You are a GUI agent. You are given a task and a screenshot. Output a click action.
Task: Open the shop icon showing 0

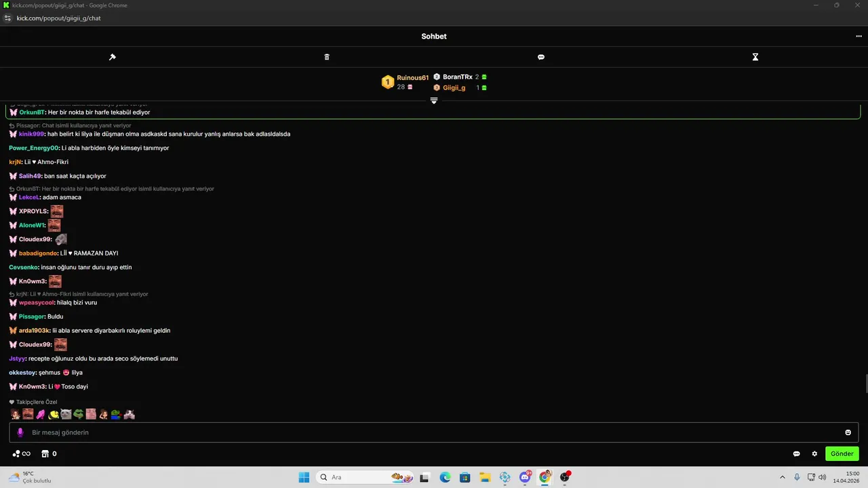(49, 454)
